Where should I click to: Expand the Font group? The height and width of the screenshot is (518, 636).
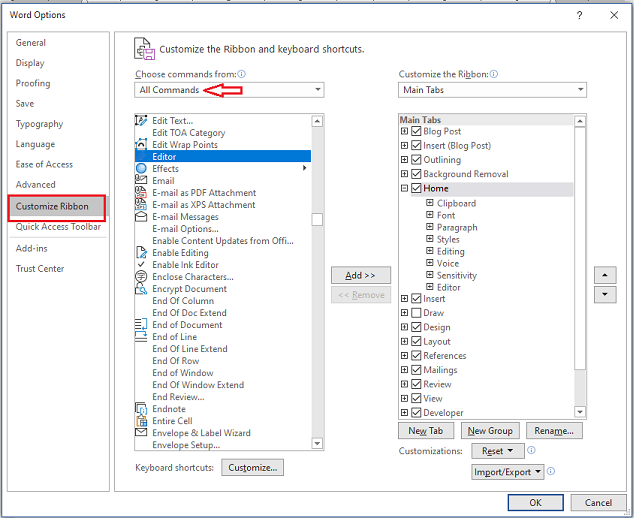pyautogui.click(x=430, y=215)
